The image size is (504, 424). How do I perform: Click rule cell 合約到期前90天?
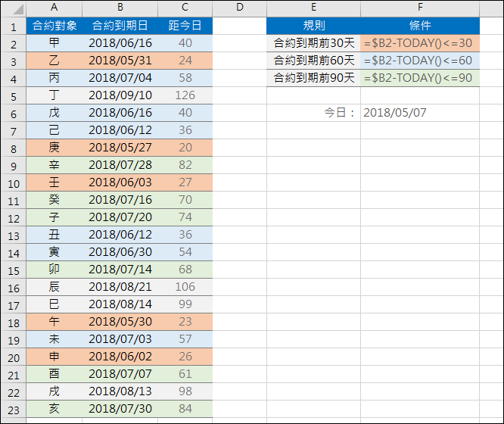pyautogui.click(x=313, y=78)
